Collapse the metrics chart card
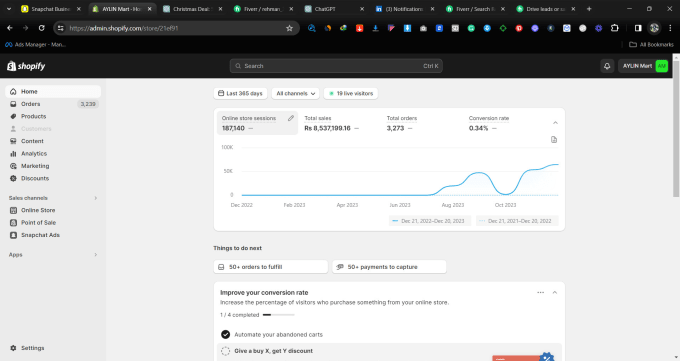This screenshot has height=361, width=680. 555,123
